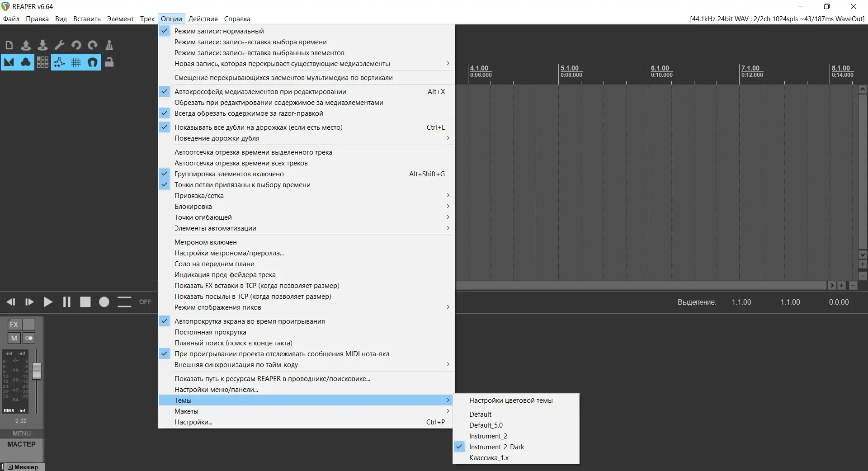Expand 'Поведение дорожки дубля' submenu
Viewport: 868px width, 471px height.
pos(306,138)
